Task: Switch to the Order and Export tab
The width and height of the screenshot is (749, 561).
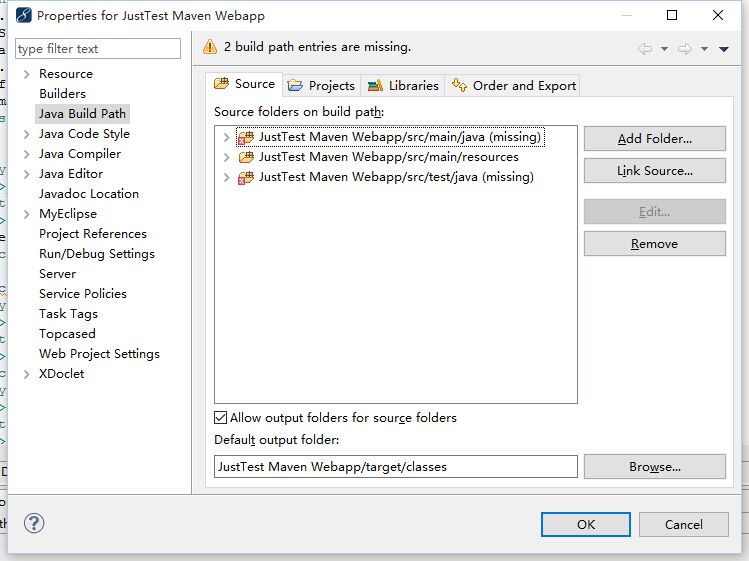Action: [513, 86]
